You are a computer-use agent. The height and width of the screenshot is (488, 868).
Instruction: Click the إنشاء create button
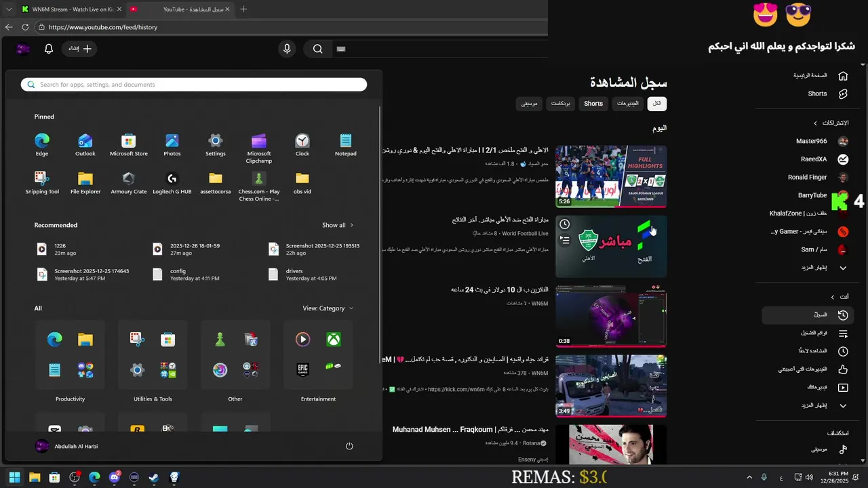click(80, 49)
